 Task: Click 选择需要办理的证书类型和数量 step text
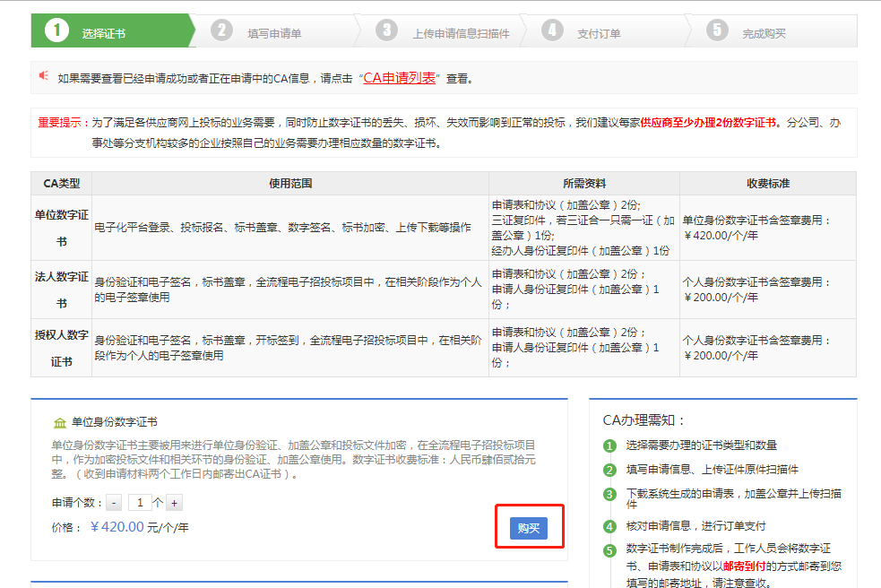701,445
